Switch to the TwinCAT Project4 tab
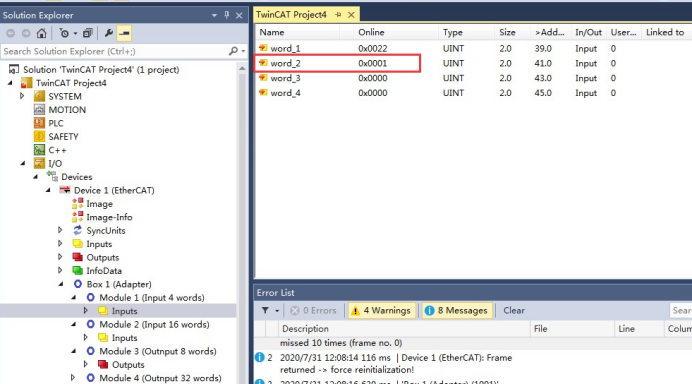692x384 pixels. pyautogui.click(x=291, y=15)
